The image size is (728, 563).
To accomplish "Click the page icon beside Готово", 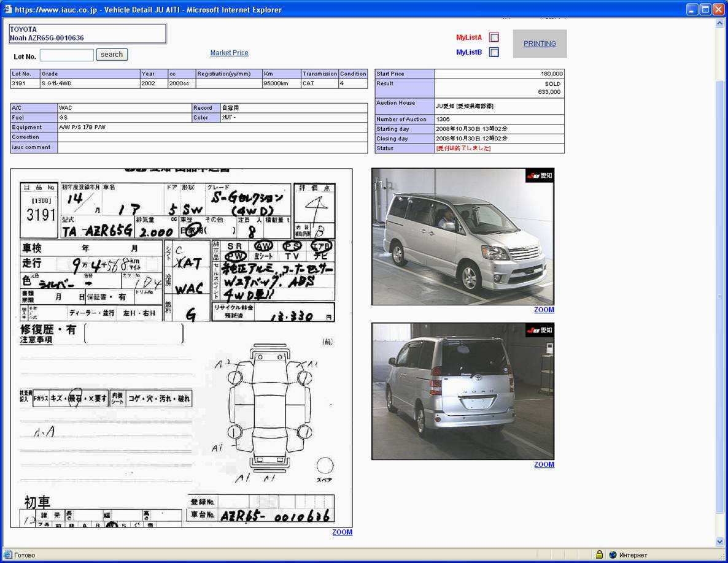I will pos(8,554).
